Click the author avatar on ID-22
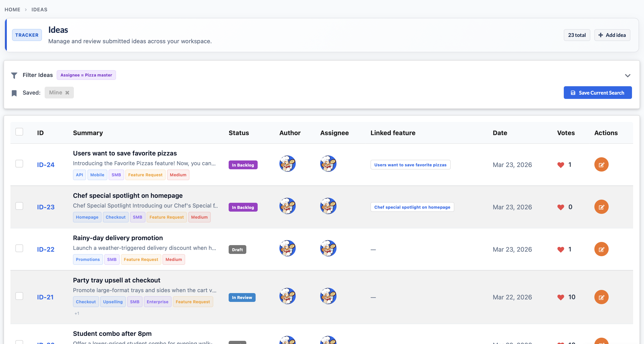The width and height of the screenshot is (644, 344). [x=288, y=248]
